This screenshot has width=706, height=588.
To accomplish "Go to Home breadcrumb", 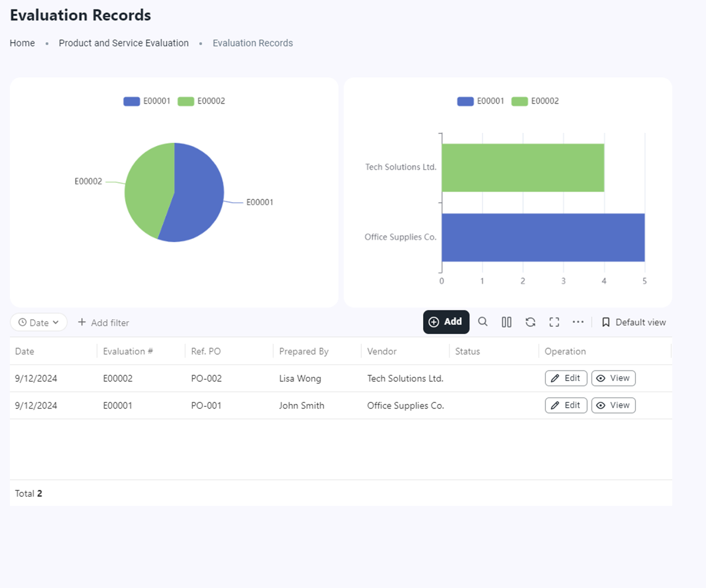I will coord(22,43).
